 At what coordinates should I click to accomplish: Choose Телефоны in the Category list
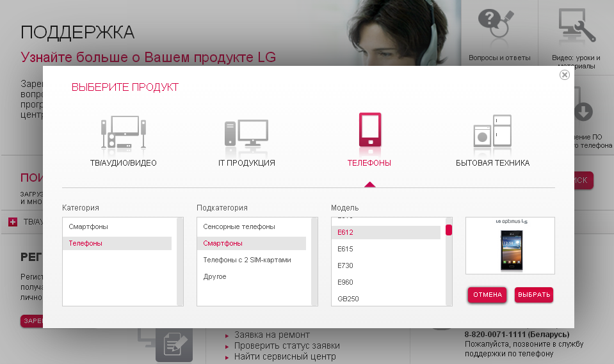[x=117, y=243]
